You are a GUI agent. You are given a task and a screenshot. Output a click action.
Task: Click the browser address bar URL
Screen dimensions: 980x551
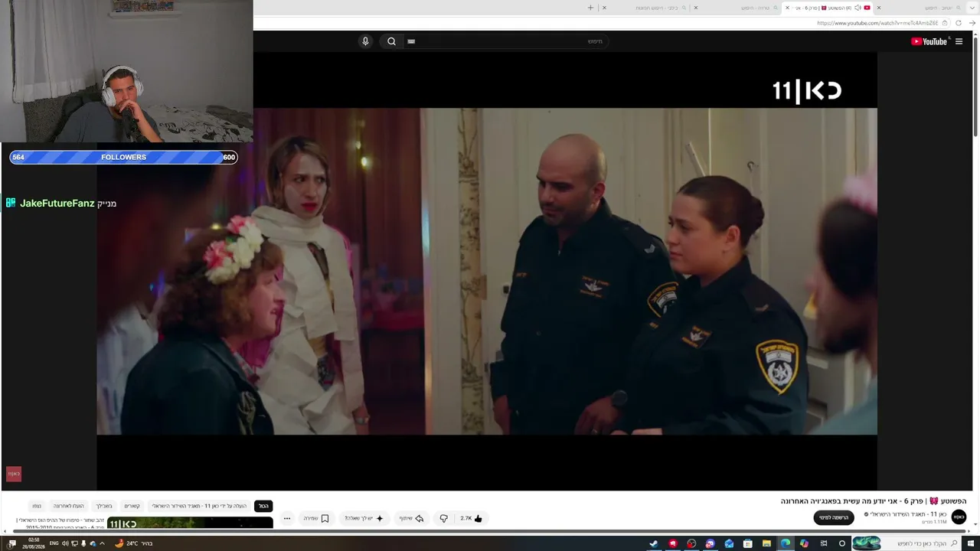pyautogui.click(x=877, y=23)
